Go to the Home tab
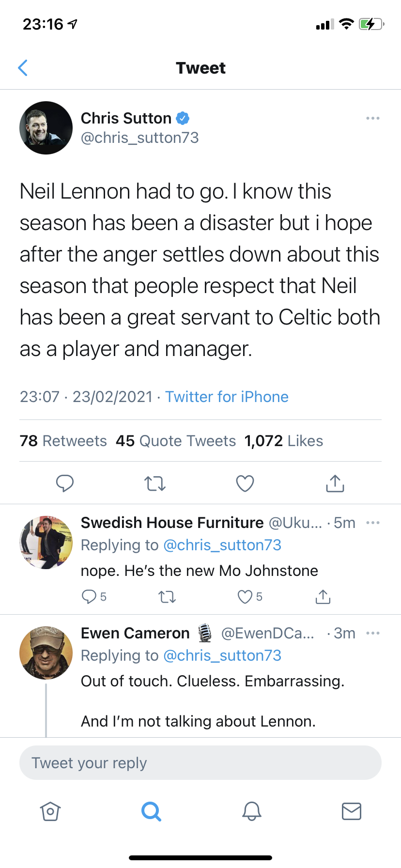The image size is (401, 868). point(50,811)
